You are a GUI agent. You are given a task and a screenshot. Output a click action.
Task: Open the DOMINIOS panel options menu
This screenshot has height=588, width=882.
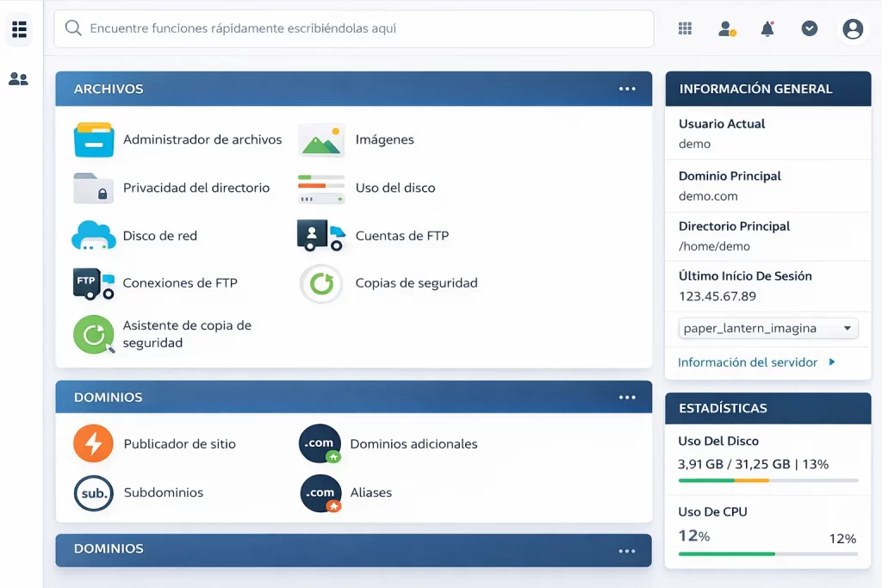pos(628,397)
